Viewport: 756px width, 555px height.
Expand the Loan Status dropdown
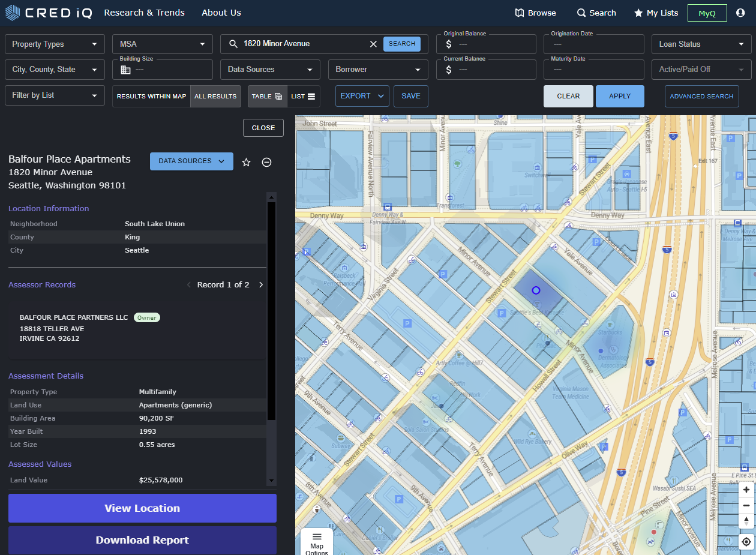point(701,44)
